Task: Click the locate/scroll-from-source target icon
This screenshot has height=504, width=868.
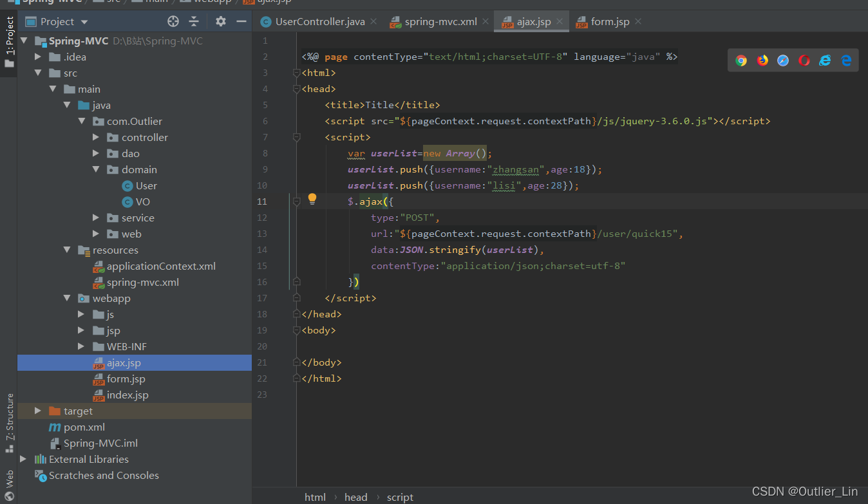Action: point(173,21)
